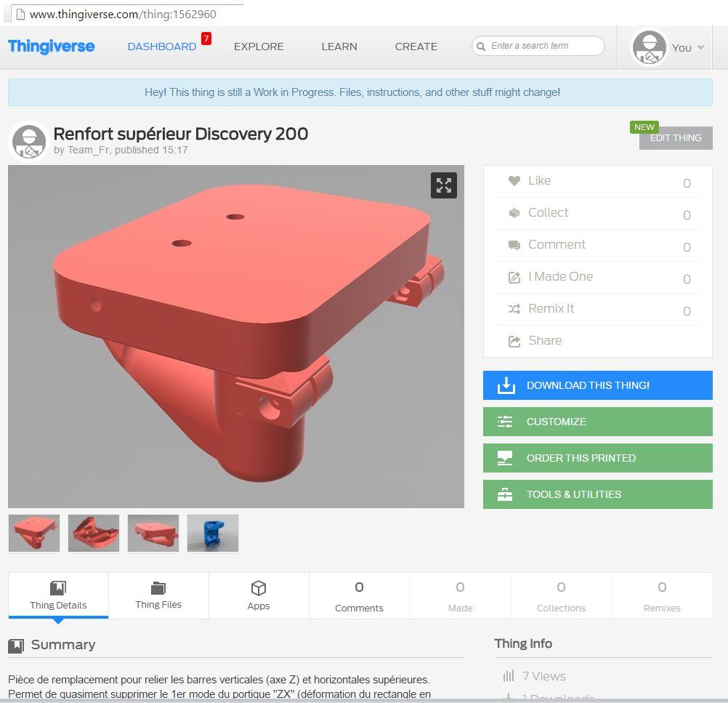The width and height of the screenshot is (728, 703).
Task: Open the Explore menu
Action: [259, 47]
